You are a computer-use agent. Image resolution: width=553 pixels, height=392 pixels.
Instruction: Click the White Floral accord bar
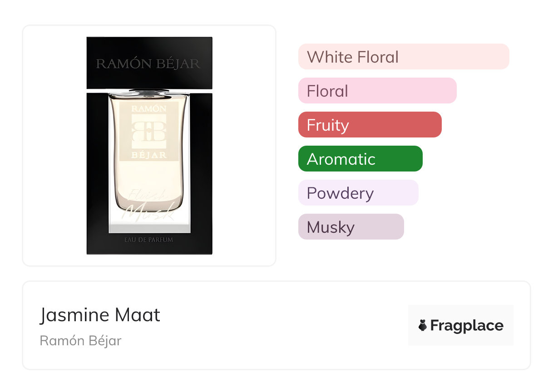coord(403,57)
